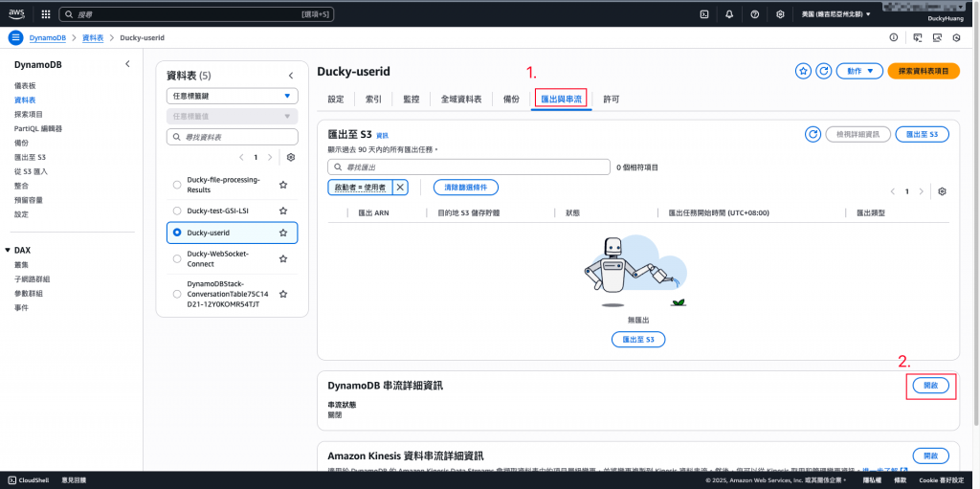Go to the next page of tables list
The width and height of the screenshot is (980, 489).
[x=270, y=158]
